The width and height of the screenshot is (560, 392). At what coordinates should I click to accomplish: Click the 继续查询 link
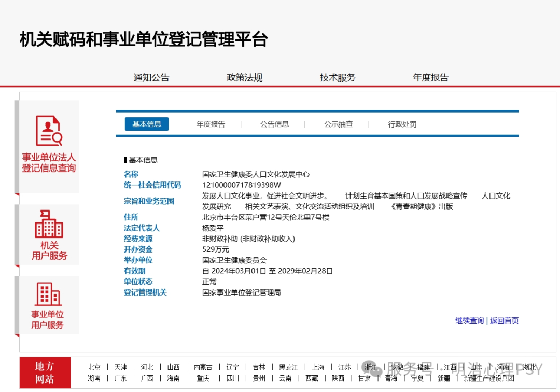pyautogui.click(x=469, y=321)
